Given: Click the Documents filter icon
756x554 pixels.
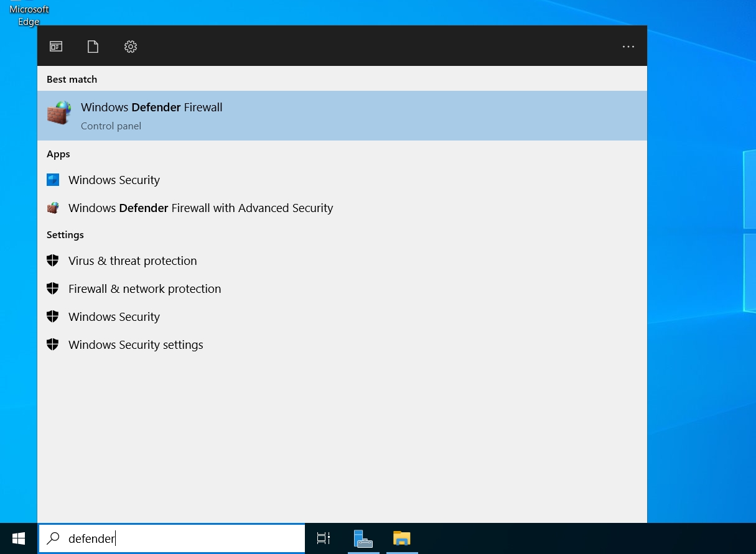Looking at the screenshot, I should pyautogui.click(x=93, y=47).
